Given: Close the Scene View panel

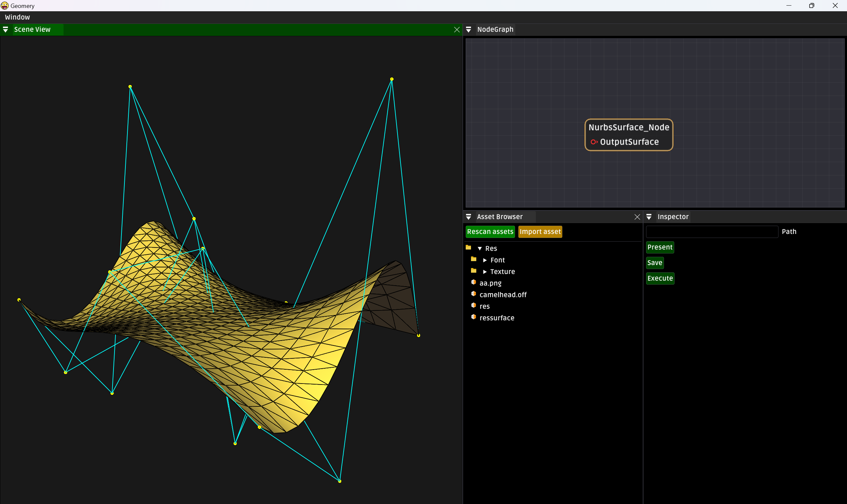Looking at the screenshot, I should 457,29.
